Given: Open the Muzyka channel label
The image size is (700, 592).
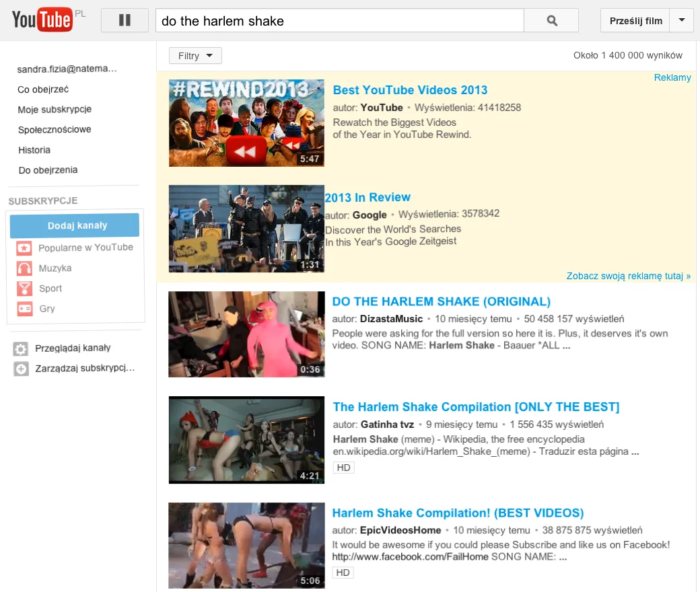Looking at the screenshot, I should coord(55,268).
